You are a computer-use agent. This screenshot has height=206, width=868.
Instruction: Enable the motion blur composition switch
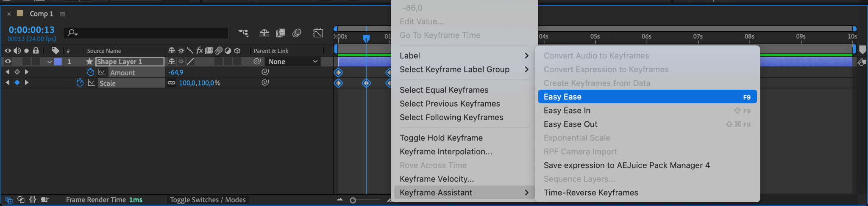coord(297,33)
